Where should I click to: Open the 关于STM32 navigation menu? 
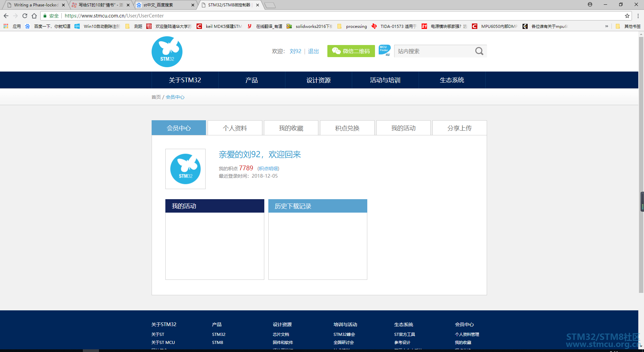click(x=185, y=80)
